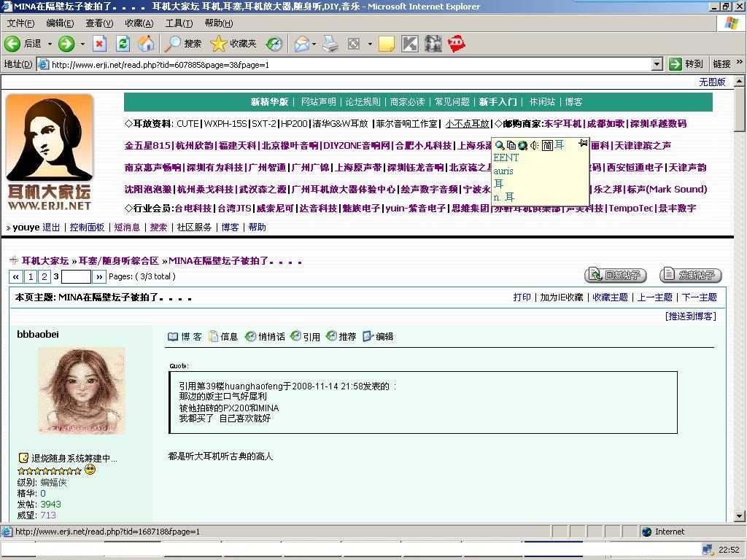Screen dimensions: 747x560
Task: Send 悄悄话 private message to poster
Action: tap(265, 337)
